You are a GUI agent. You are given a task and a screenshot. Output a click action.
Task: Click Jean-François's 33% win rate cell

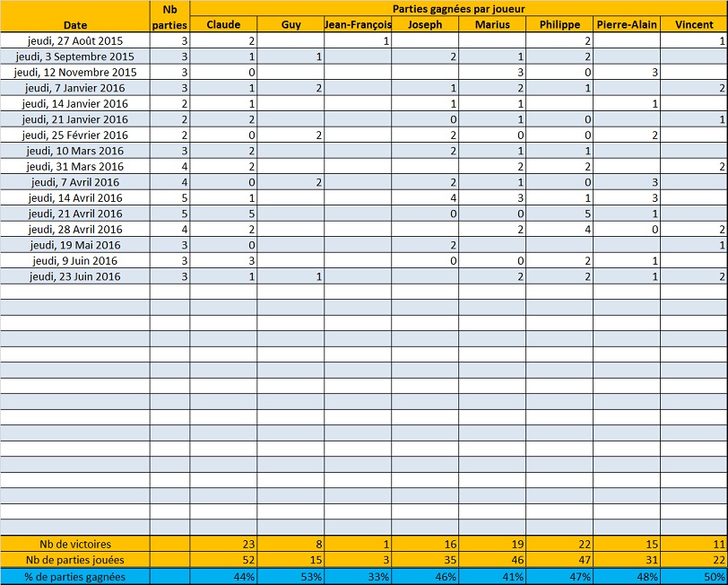click(358, 577)
